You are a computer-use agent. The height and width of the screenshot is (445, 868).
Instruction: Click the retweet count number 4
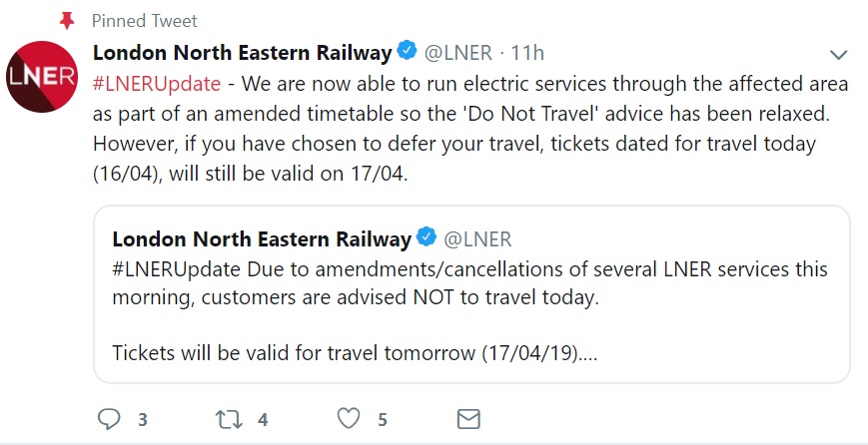[263, 420]
